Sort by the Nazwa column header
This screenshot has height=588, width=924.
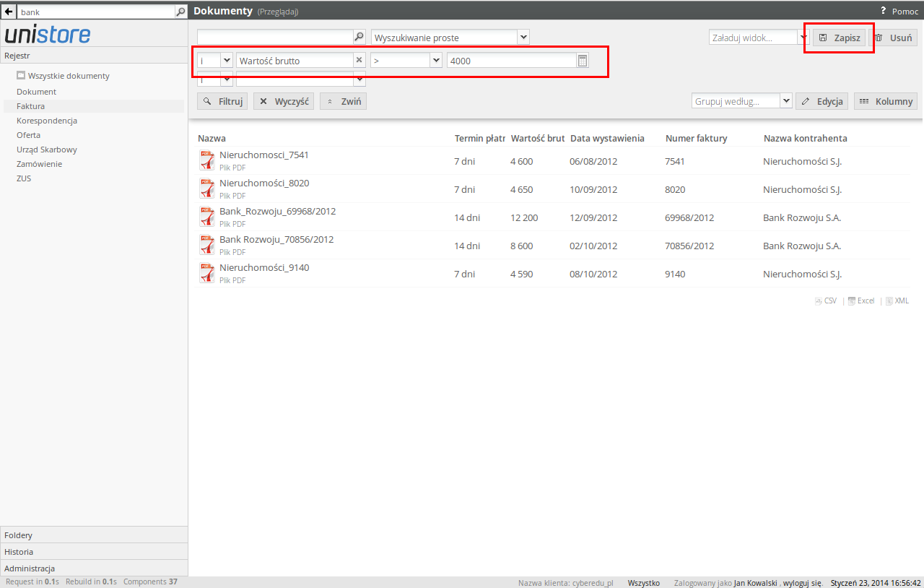pos(212,138)
